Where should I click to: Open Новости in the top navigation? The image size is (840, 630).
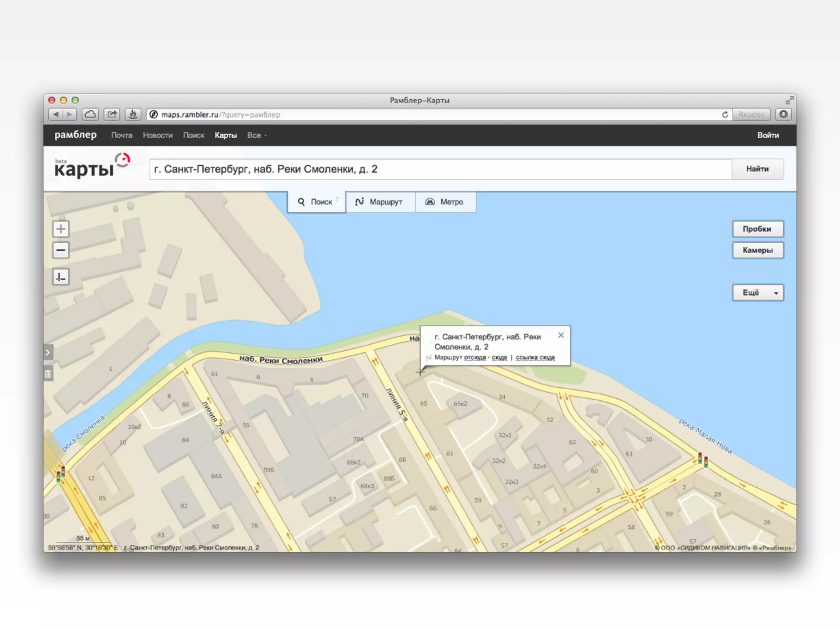[x=158, y=135]
